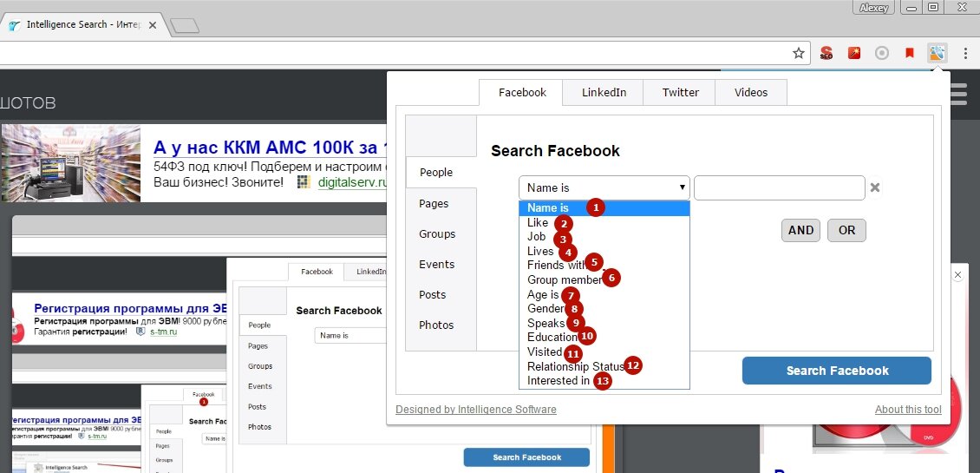The image size is (980, 473).
Task: Select the Groups search category
Action: pos(441,234)
